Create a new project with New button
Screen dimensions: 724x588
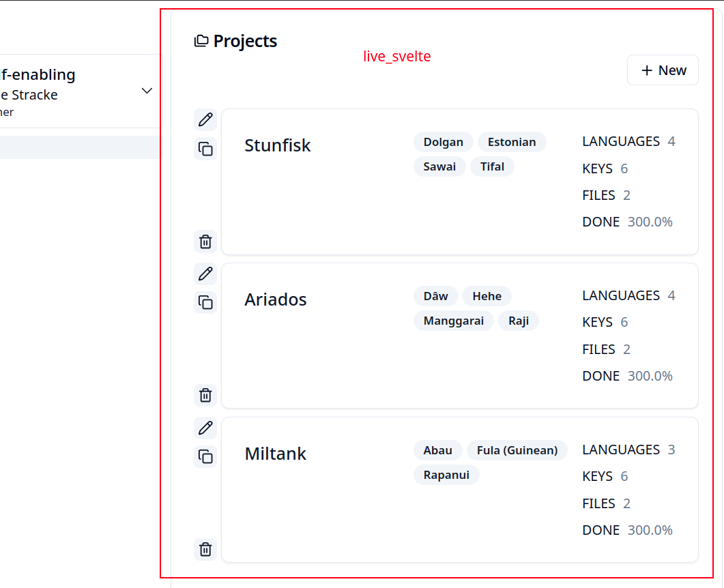pos(663,70)
